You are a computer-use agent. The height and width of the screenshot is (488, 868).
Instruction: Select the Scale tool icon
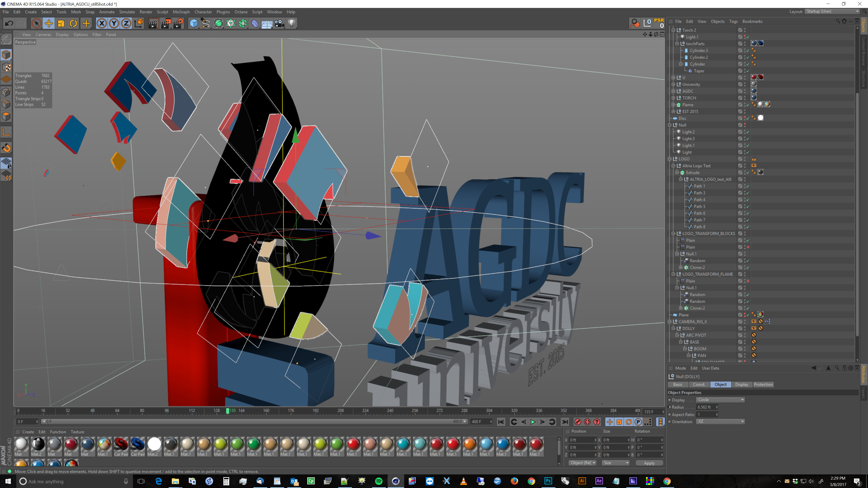click(61, 23)
